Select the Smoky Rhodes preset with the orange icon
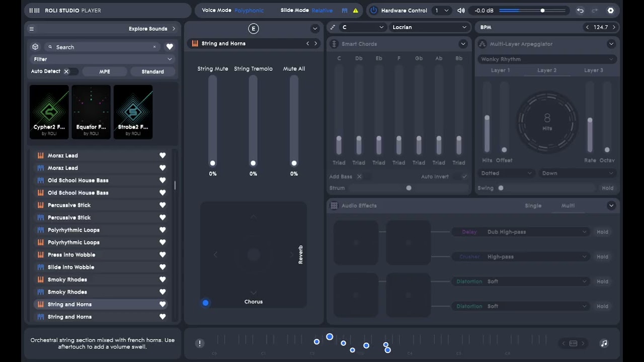This screenshot has width=644, height=362. [100, 280]
